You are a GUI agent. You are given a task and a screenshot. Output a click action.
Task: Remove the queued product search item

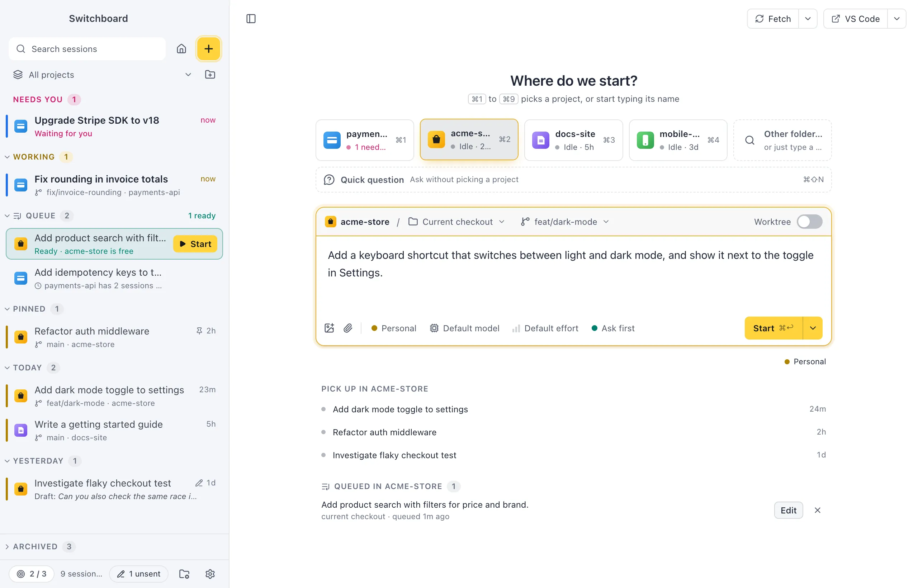tap(818, 511)
